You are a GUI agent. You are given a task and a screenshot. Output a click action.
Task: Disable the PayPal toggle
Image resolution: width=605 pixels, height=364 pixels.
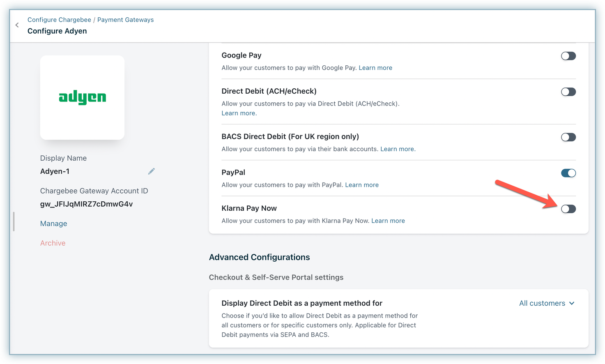click(x=568, y=173)
